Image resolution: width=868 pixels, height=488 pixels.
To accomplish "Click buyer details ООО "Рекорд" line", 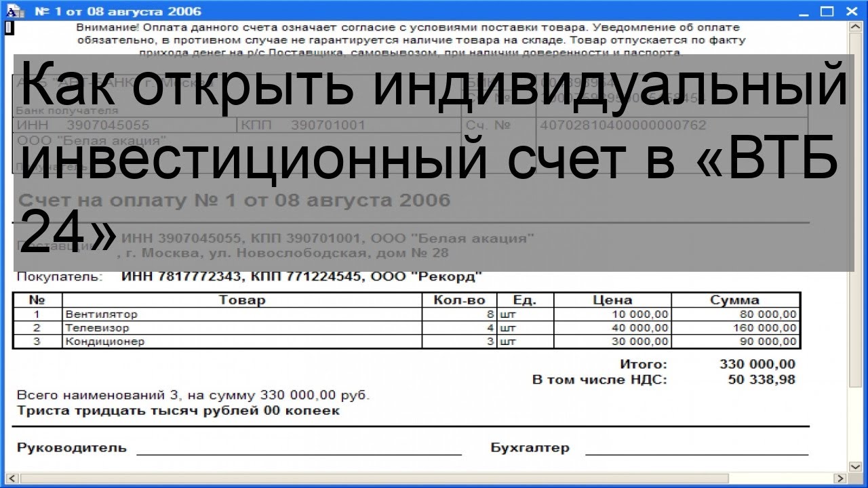I will (302, 277).
